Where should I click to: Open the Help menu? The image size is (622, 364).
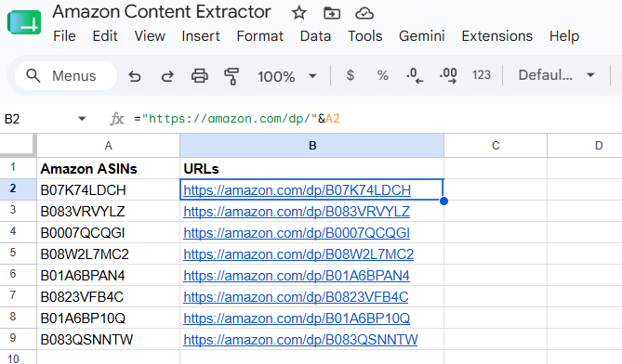(564, 36)
